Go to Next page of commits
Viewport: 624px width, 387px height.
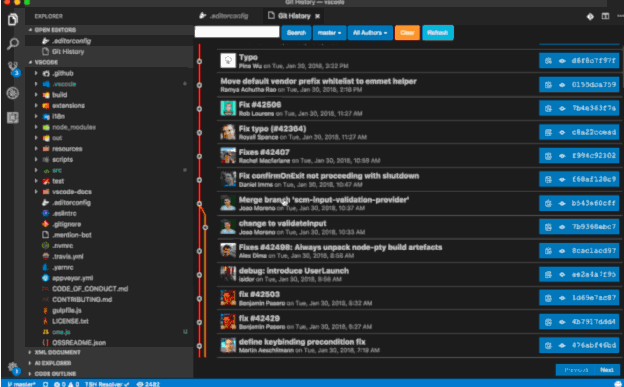(x=606, y=370)
